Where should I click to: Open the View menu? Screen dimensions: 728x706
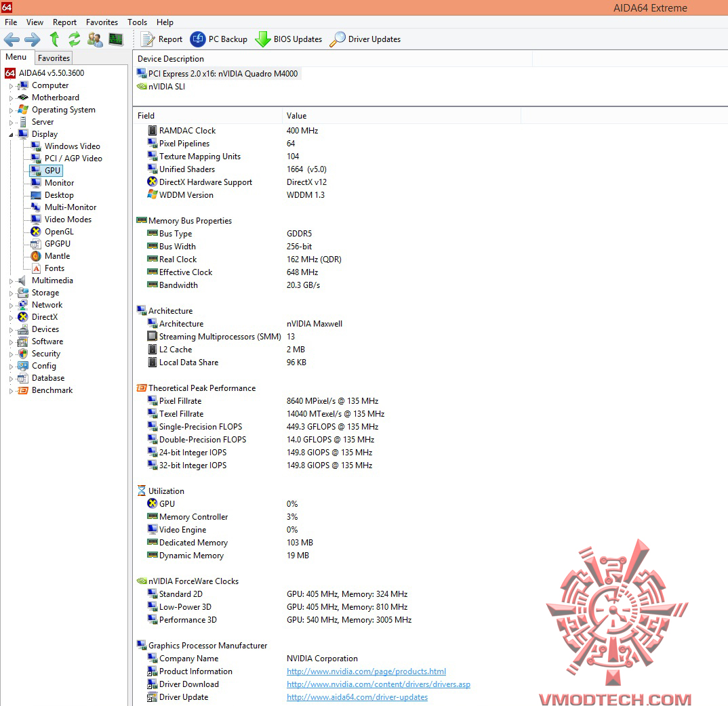click(35, 22)
